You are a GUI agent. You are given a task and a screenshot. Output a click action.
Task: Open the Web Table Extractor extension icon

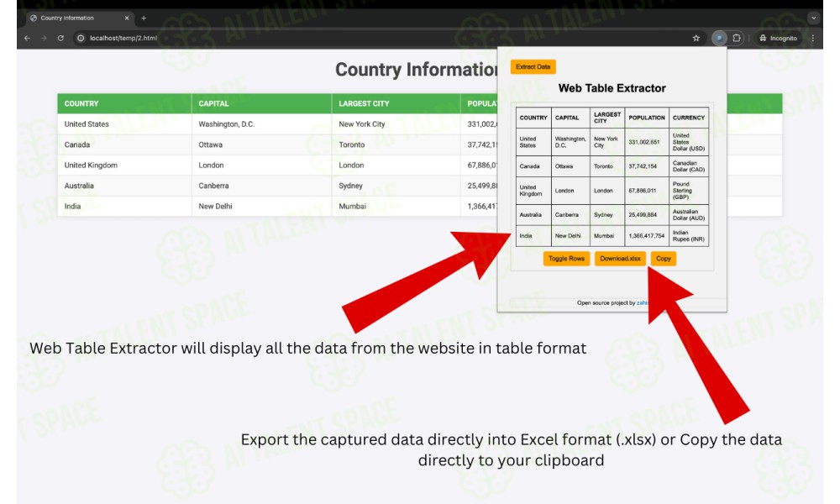click(x=719, y=38)
